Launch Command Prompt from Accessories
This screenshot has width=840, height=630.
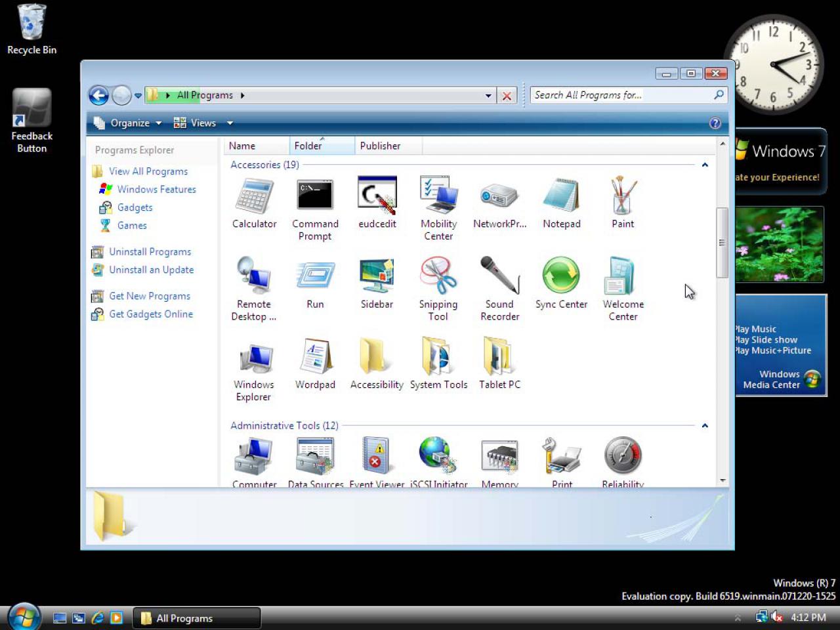point(315,196)
